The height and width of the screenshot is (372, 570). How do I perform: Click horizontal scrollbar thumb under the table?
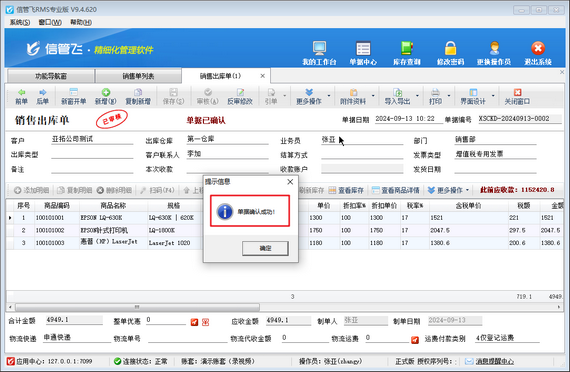[137, 307]
